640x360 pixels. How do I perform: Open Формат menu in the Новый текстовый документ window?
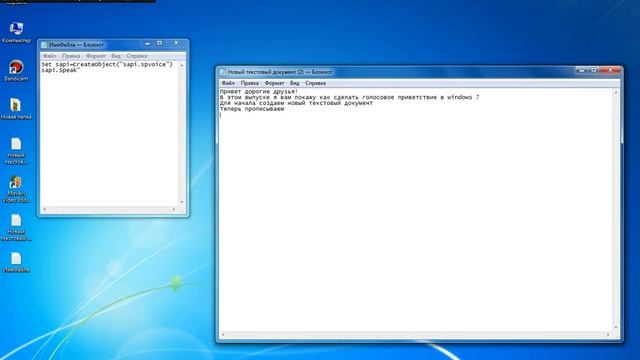pyautogui.click(x=274, y=83)
